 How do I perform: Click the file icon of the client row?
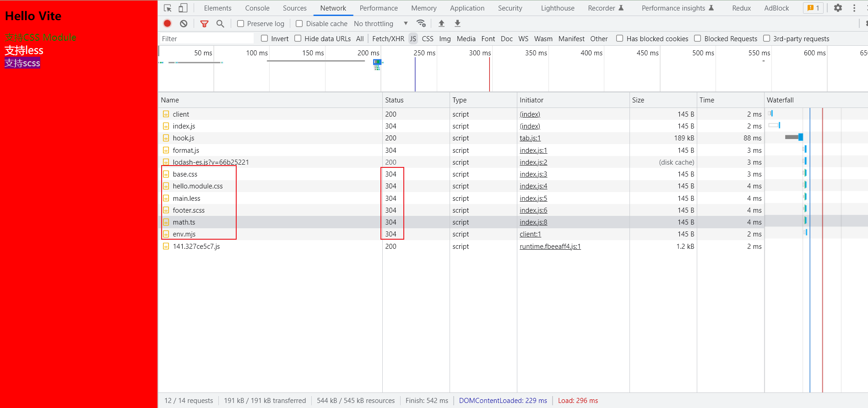[166, 114]
